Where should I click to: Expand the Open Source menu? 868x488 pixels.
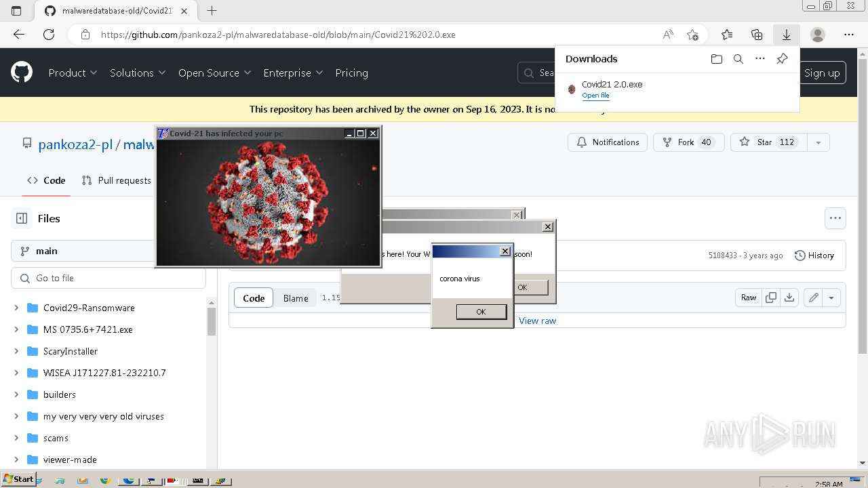214,73
